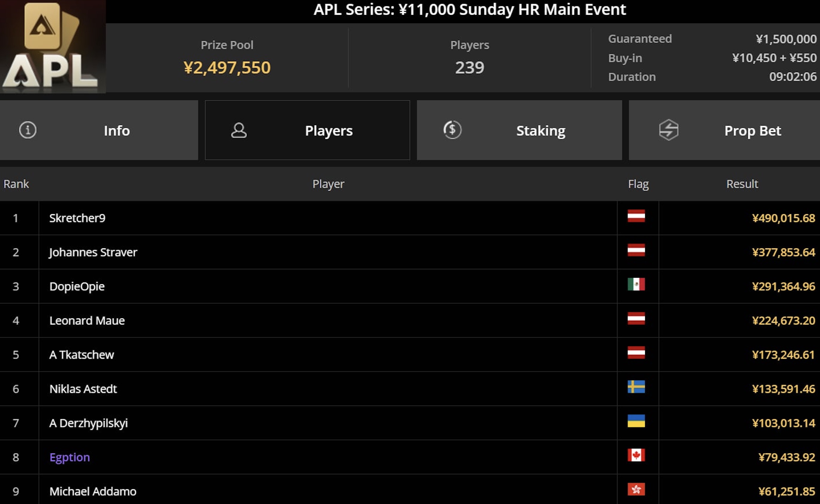
Task: Click Egption's Canada flag icon
Action: [636, 455]
